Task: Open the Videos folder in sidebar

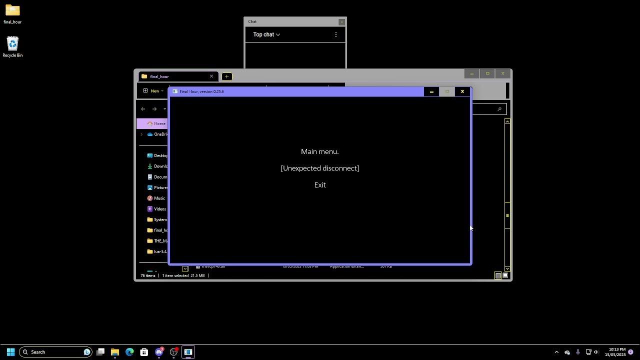Action: 156,209
